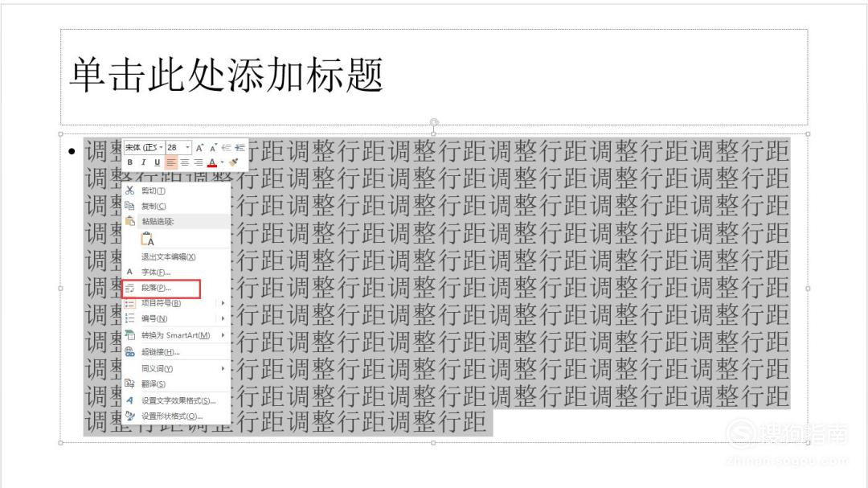The width and height of the screenshot is (868, 488).
Task: Apply right text alignment
Action: pyautogui.click(x=198, y=162)
